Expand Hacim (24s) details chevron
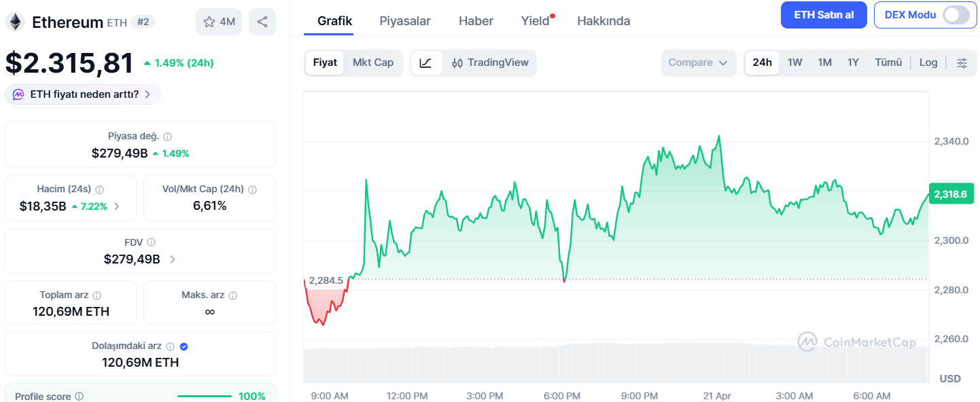This screenshot has height=402, width=980. point(117,206)
